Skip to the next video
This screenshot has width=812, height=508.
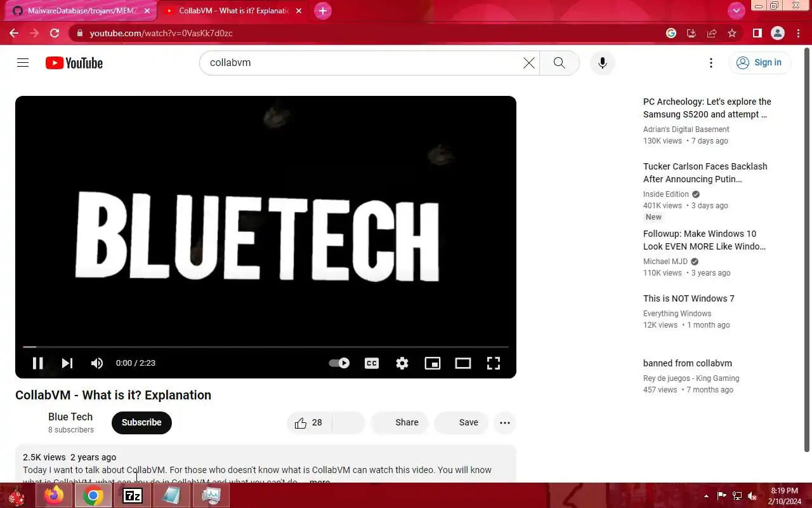[x=67, y=363]
